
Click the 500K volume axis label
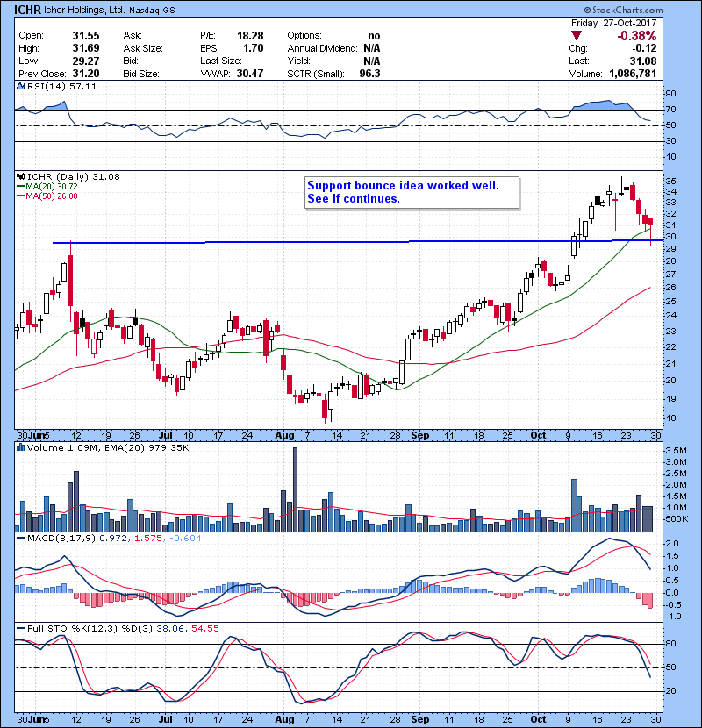tap(677, 518)
